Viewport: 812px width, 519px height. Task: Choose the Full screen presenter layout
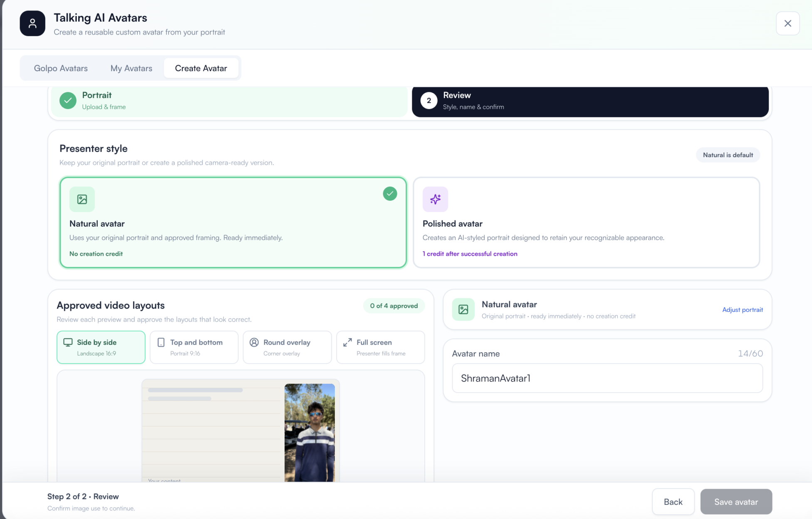click(x=381, y=347)
